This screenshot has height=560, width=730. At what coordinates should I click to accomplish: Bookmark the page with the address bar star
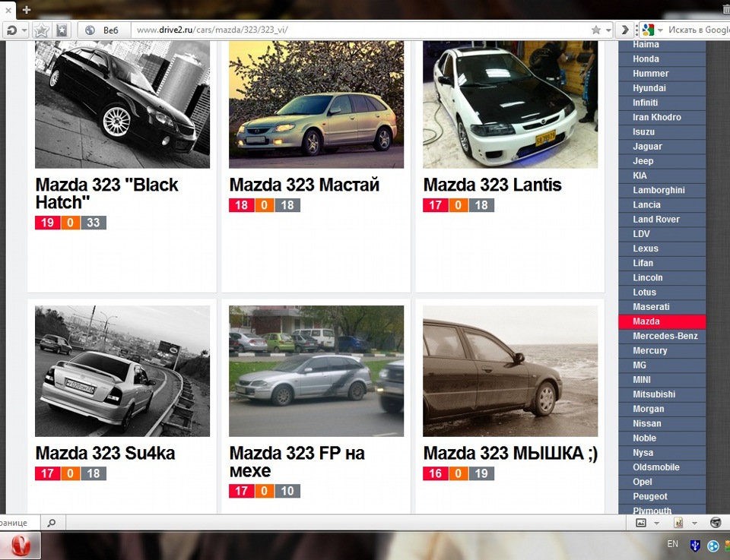(596, 30)
